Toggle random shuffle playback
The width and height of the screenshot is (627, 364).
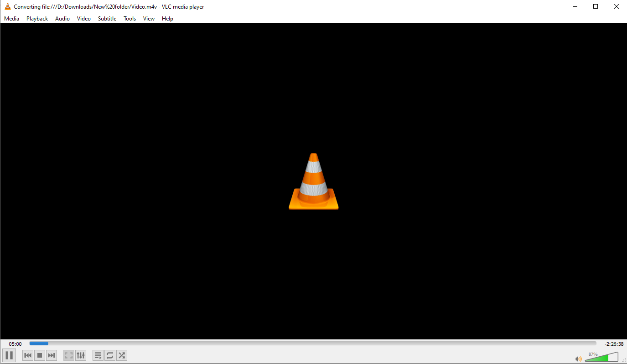[122, 355]
